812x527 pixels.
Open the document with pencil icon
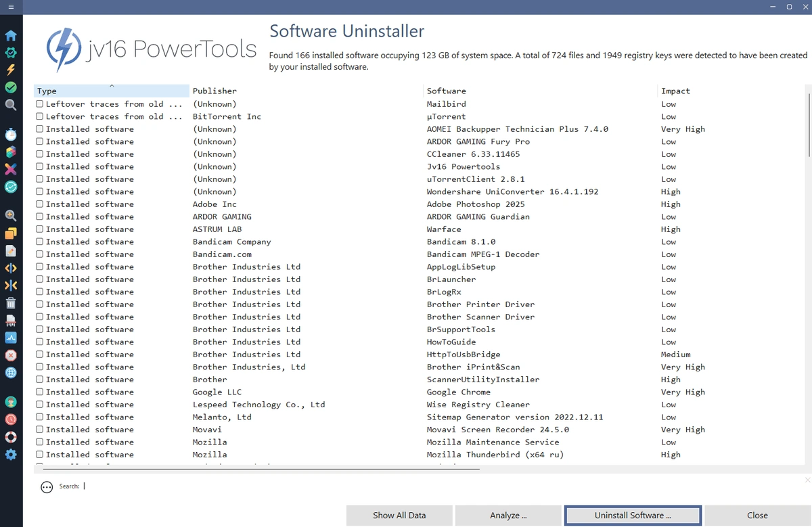click(x=11, y=251)
